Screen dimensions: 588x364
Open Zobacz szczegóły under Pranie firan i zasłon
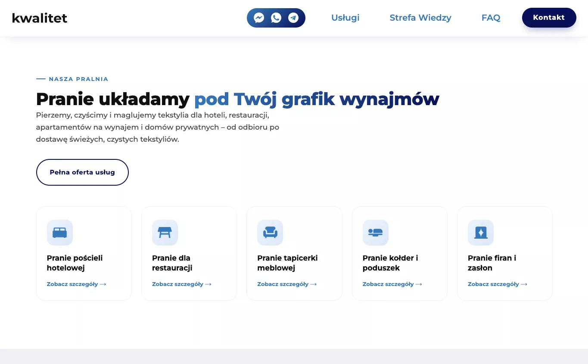(498, 284)
